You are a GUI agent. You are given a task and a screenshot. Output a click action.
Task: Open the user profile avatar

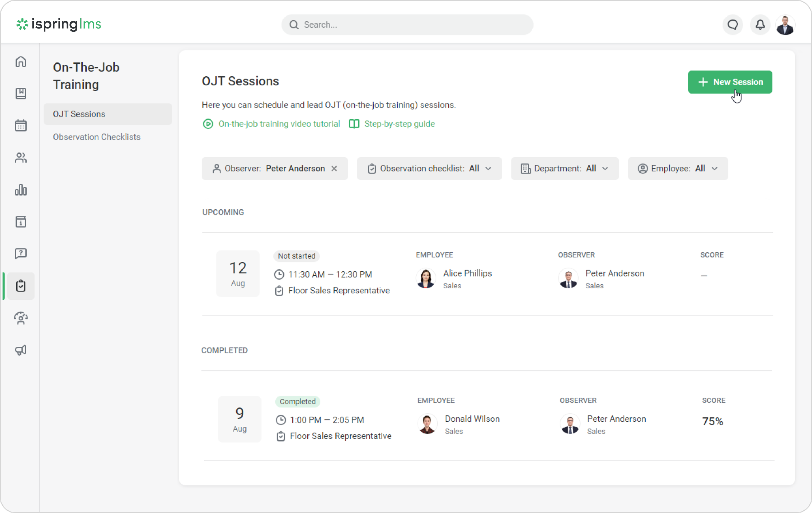[x=785, y=25]
